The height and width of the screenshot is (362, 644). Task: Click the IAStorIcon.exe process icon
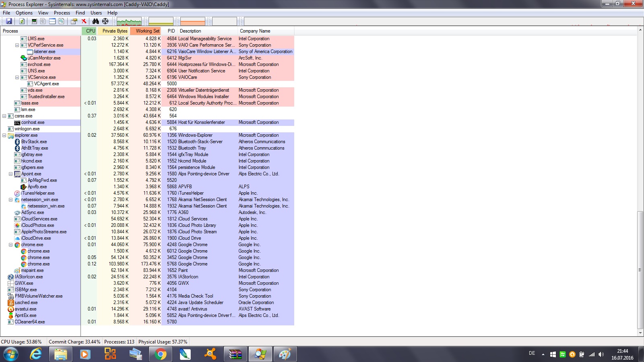(x=11, y=277)
